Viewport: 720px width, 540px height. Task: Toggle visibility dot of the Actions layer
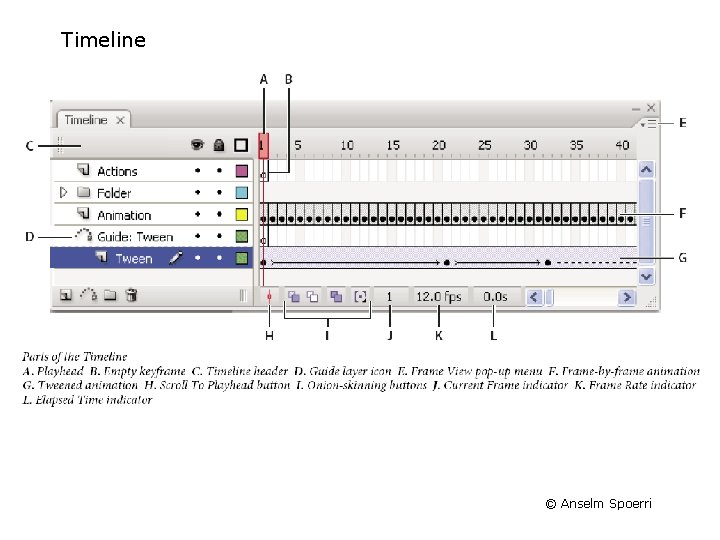pyautogui.click(x=197, y=170)
